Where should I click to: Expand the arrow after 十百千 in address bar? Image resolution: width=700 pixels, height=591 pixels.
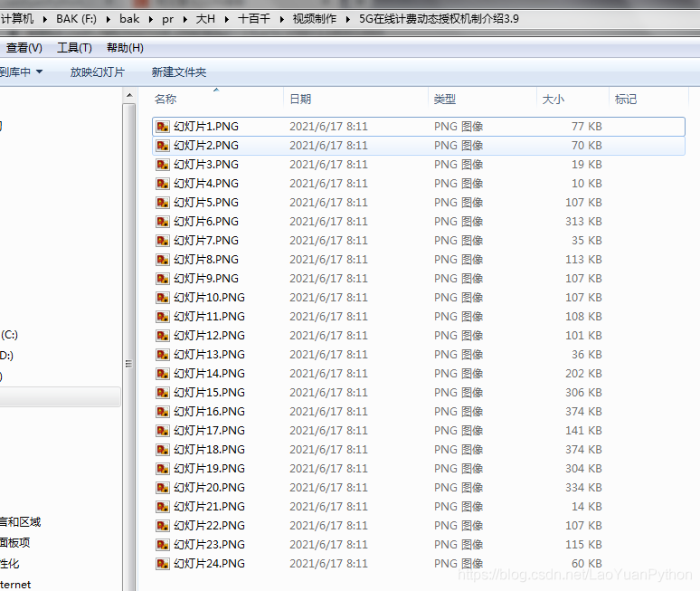point(281,19)
